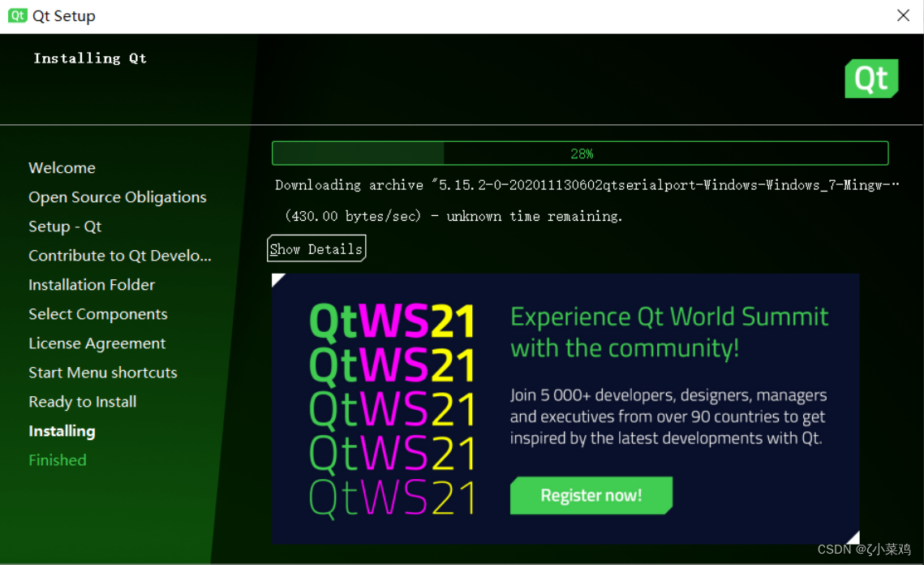This screenshot has height=565, width=924.
Task: Click the 28% installation progress bar
Action: 580,153
